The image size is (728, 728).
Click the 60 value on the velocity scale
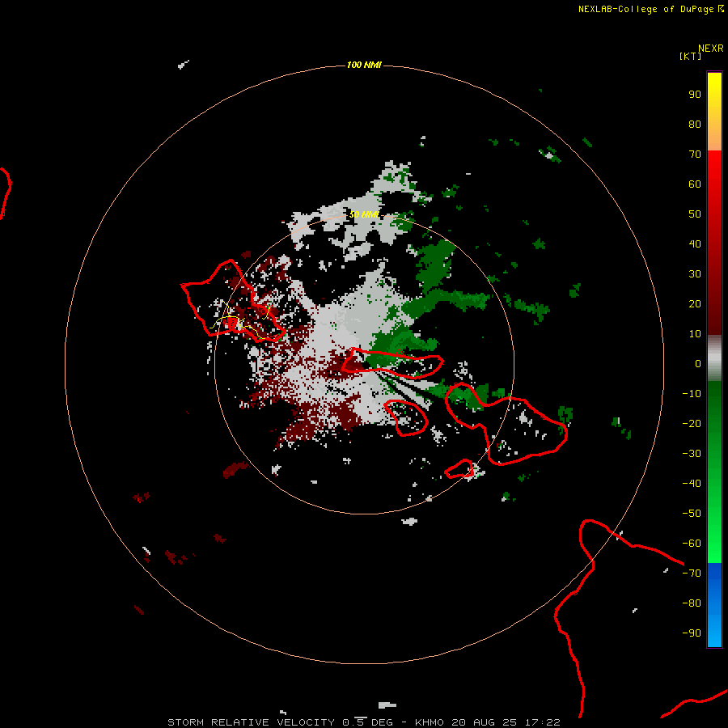pyautogui.click(x=695, y=184)
